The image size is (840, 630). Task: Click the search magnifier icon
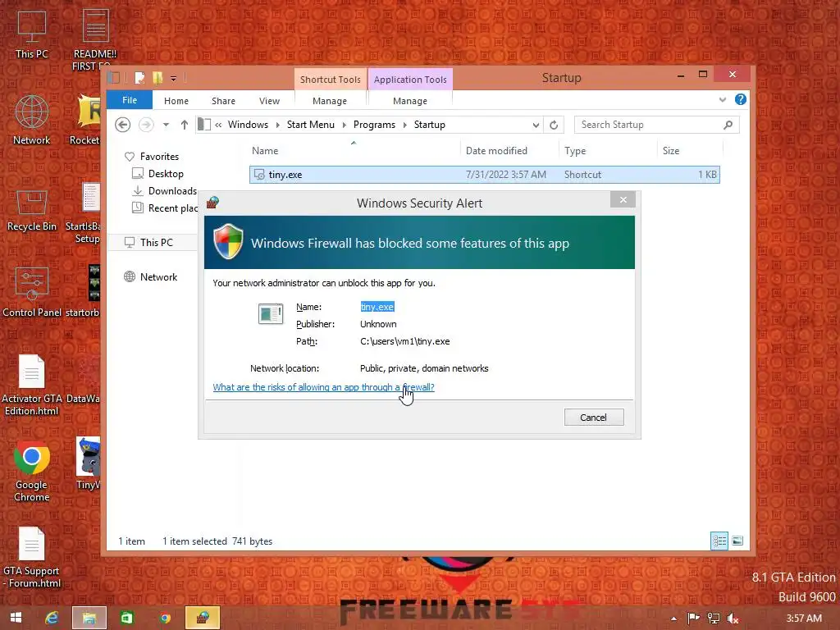click(728, 125)
